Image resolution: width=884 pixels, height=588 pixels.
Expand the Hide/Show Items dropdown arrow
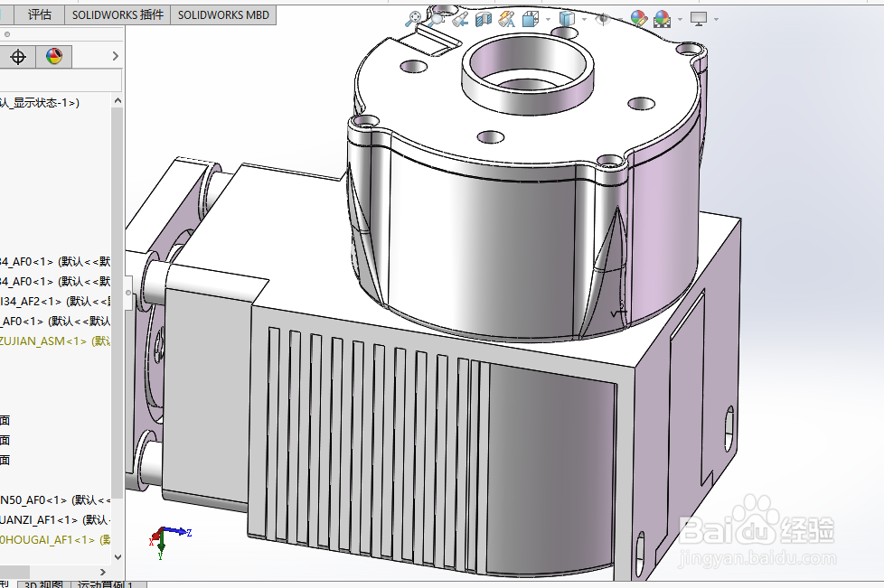coord(620,19)
